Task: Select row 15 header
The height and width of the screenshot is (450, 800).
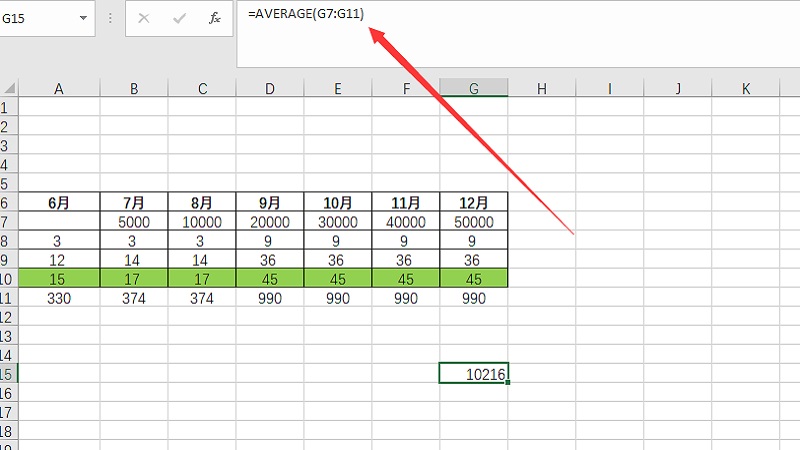Action: pyautogui.click(x=8, y=373)
